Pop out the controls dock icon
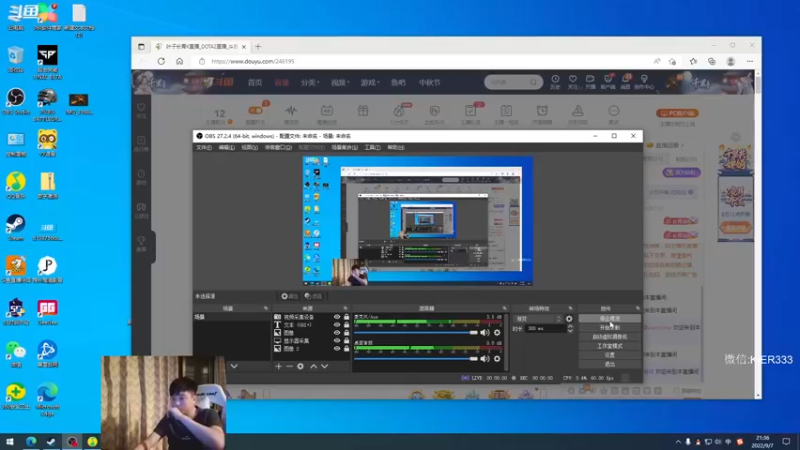800x450 pixels. tap(638, 308)
